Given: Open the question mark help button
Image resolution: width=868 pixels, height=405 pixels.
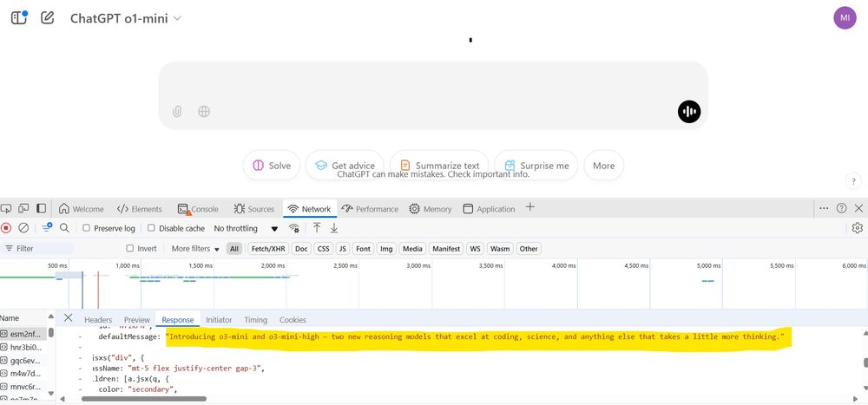Looking at the screenshot, I should coord(853,181).
